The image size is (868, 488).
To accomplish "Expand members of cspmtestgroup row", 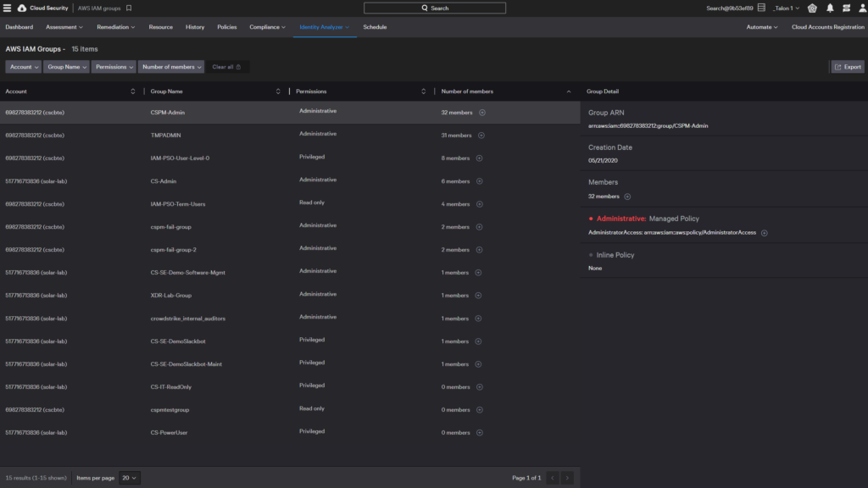I will coord(480,410).
